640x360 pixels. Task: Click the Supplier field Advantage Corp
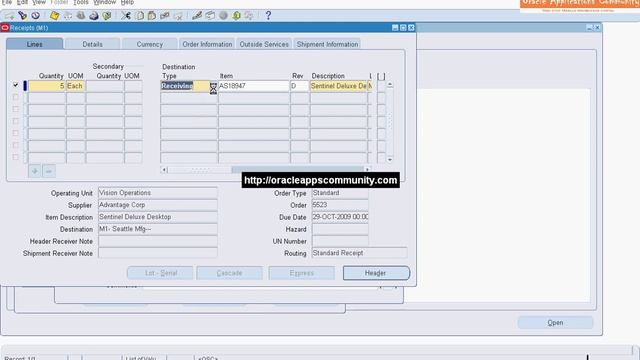158,205
